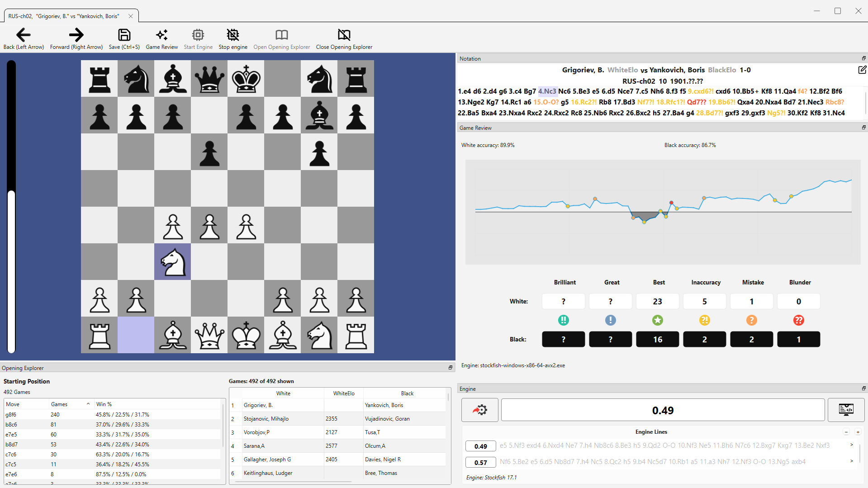Select the Grigoriev vs Yankovich game tab
This screenshot has height=488, width=868.
click(64, 16)
